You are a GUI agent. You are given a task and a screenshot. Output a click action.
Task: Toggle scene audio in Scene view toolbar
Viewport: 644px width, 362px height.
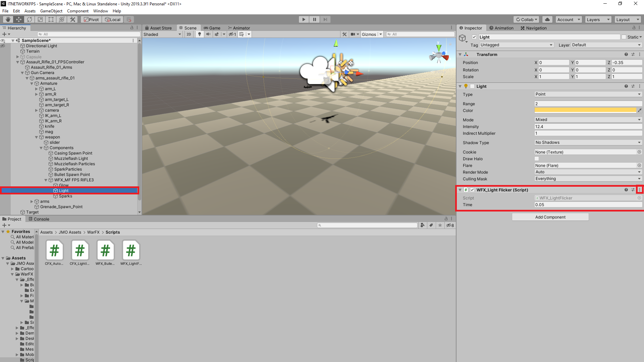(x=208, y=34)
